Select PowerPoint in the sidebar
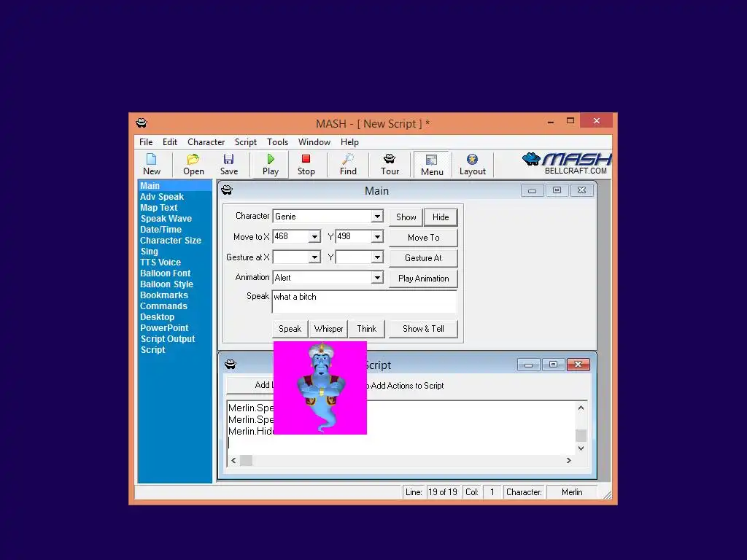The image size is (747, 560). pos(164,328)
